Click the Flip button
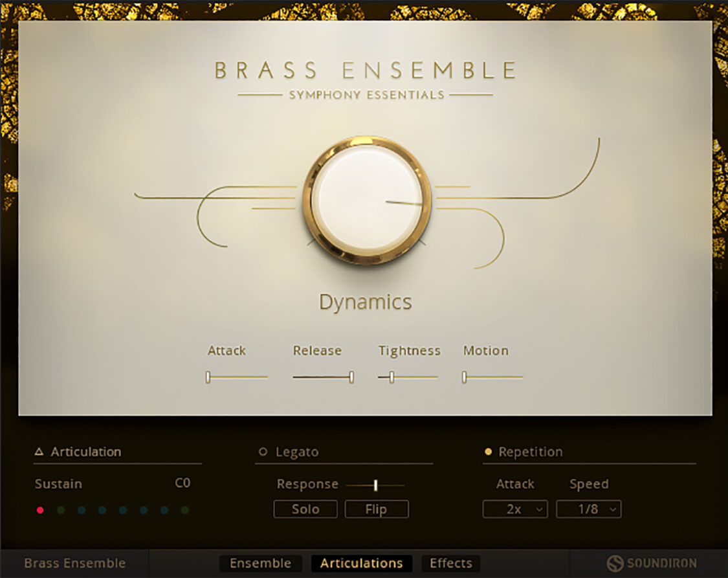Screen dimensions: 728x578 pyautogui.click(x=377, y=509)
